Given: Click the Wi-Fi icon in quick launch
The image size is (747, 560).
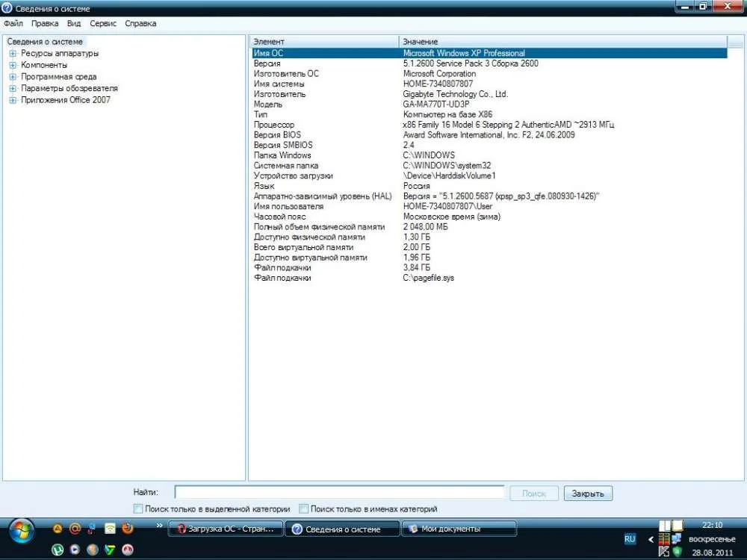Looking at the screenshot, I should 110,529.
